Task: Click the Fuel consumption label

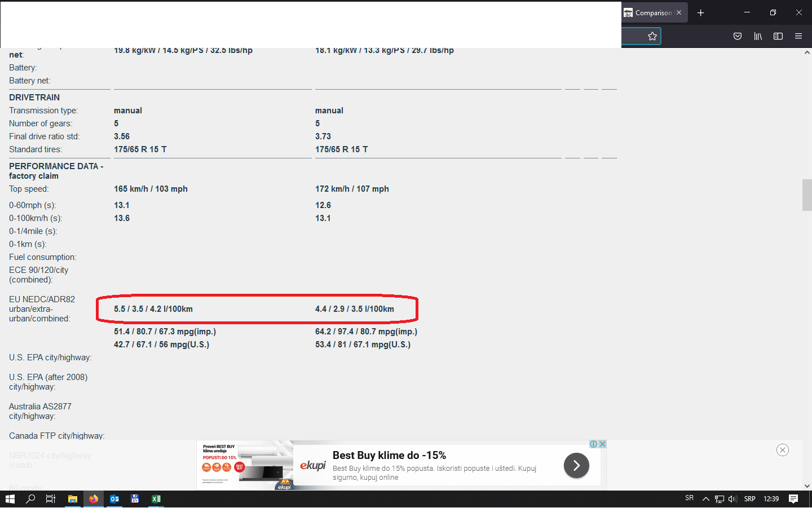Action: 42,257
